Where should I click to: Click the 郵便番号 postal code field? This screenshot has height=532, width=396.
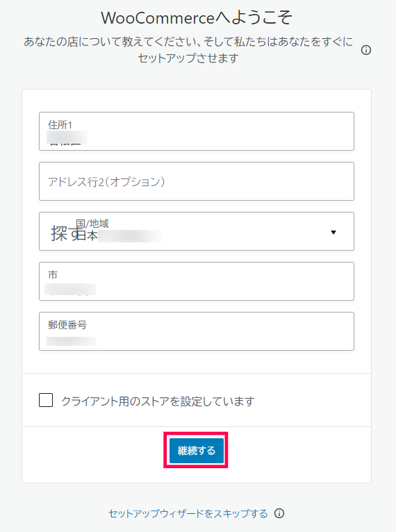(197, 331)
